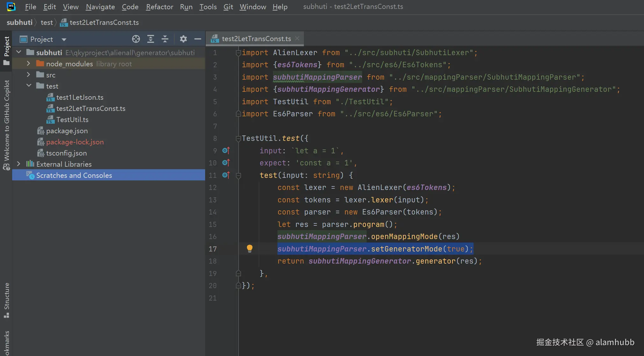Expand the node_modules folder
Screen dimensions: 644x356
pos(28,63)
